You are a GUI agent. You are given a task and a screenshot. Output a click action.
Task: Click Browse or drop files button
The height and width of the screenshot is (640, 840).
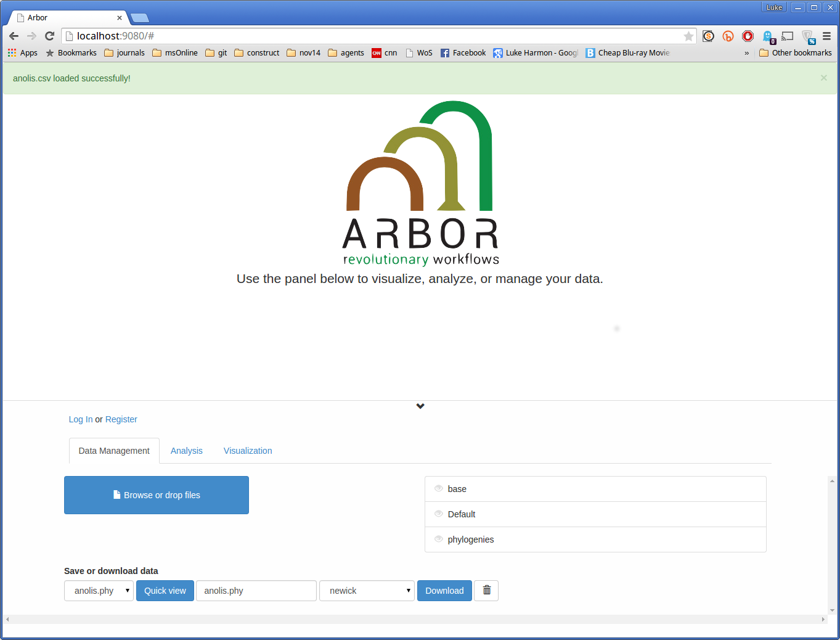click(157, 495)
